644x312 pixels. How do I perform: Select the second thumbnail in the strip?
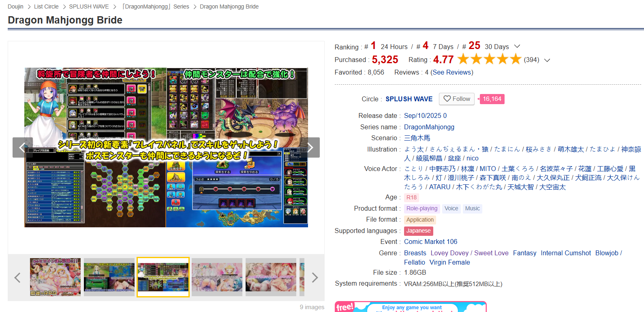(109, 277)
